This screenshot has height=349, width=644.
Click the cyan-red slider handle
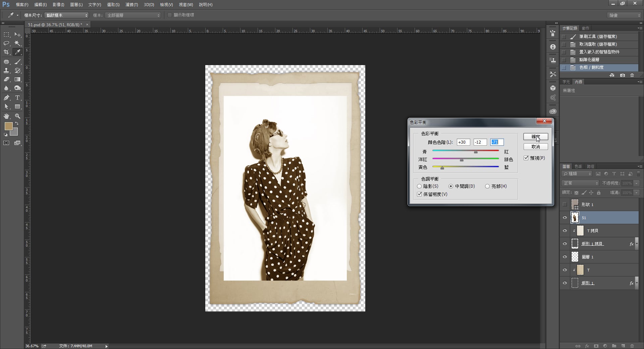coord(476,152)
